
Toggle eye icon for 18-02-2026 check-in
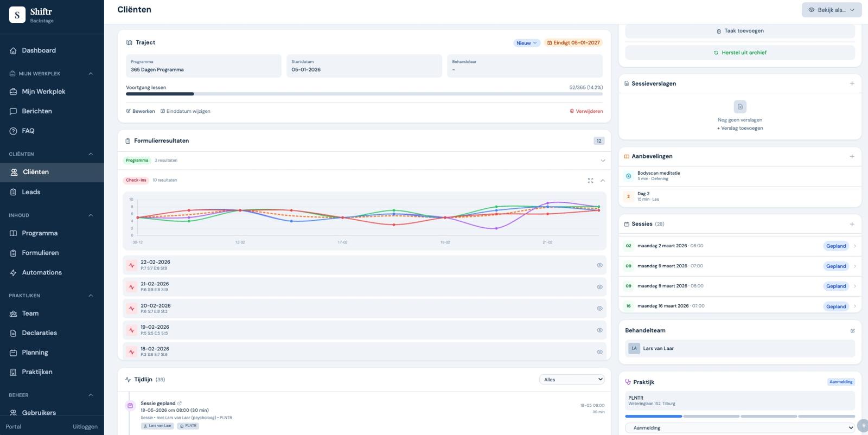tap(599, 352)
